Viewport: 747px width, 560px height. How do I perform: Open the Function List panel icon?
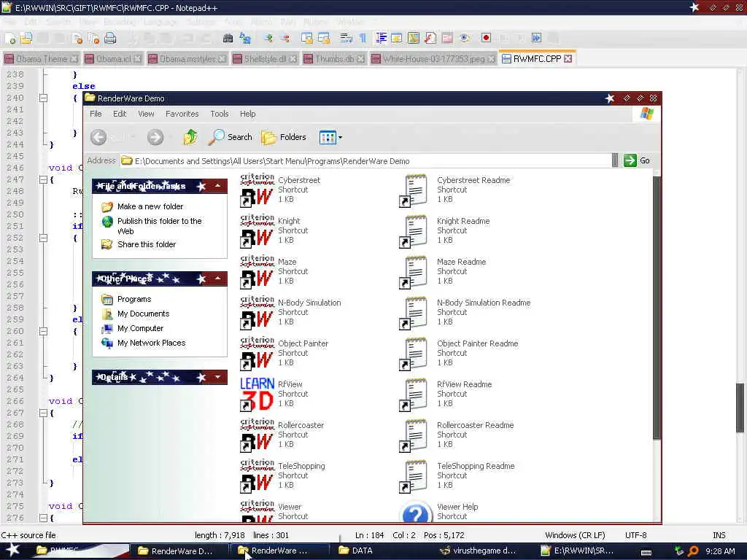[430, 38]
